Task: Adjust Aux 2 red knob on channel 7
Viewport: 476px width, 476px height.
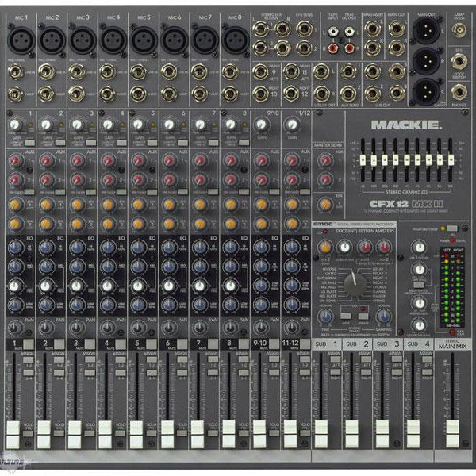Action: (200, 180)
